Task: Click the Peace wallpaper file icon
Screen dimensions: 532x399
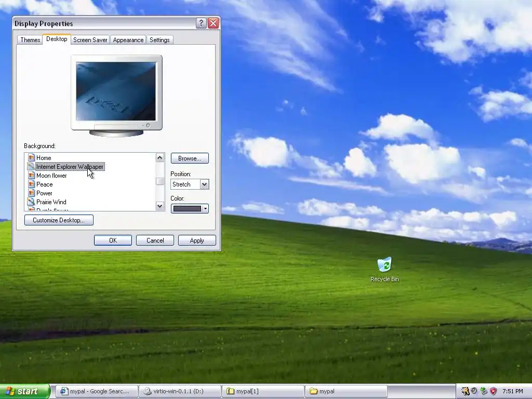Action: click(x=31, y=184)
